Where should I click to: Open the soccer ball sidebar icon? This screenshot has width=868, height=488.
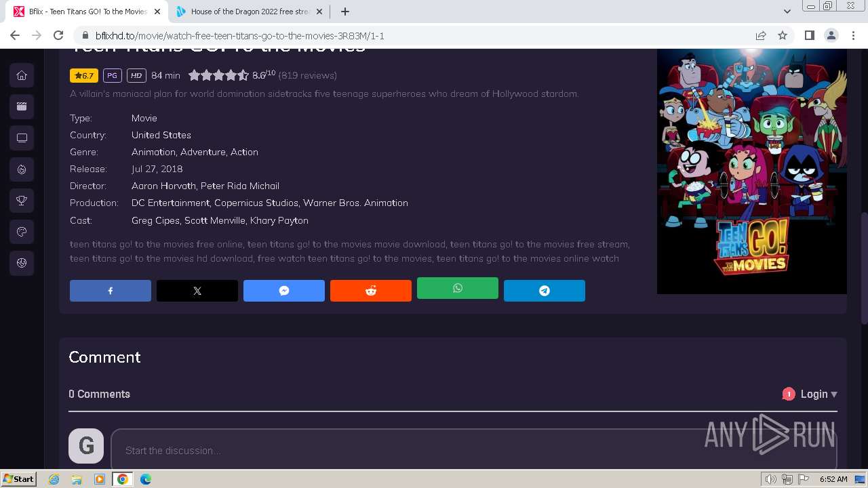point(22,263)
